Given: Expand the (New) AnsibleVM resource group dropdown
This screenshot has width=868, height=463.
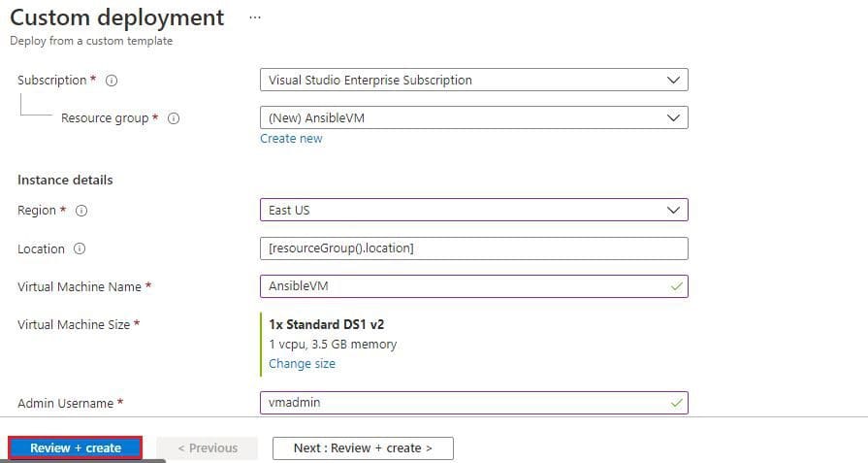Looking at the screenshot, I should [474, 118].
